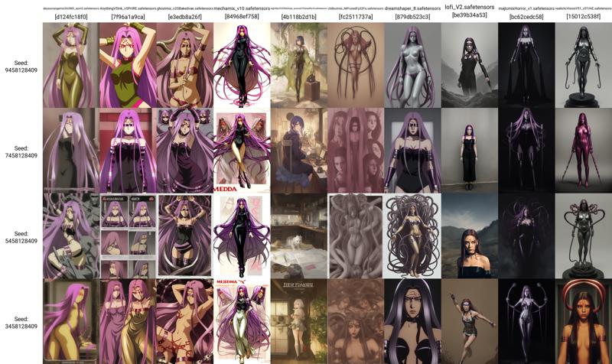Open the mechamix_v10 image for seed 9458128409
612x364 pixels.
pos(242,65)
